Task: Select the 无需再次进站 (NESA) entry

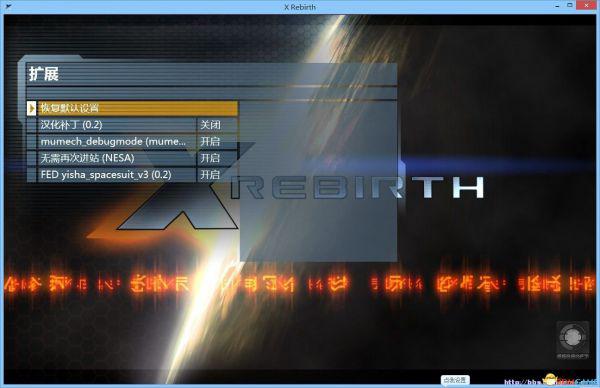Action: [x=117, y=158]
